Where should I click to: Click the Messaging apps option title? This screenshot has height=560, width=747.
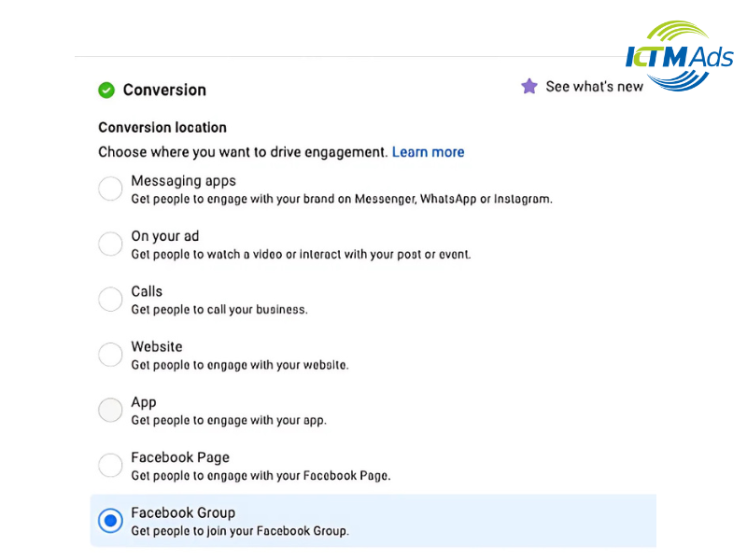(183, 181)
